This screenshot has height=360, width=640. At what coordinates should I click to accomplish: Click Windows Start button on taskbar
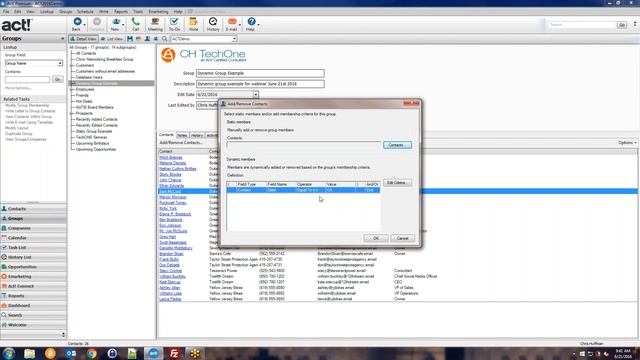coord(9,353)
